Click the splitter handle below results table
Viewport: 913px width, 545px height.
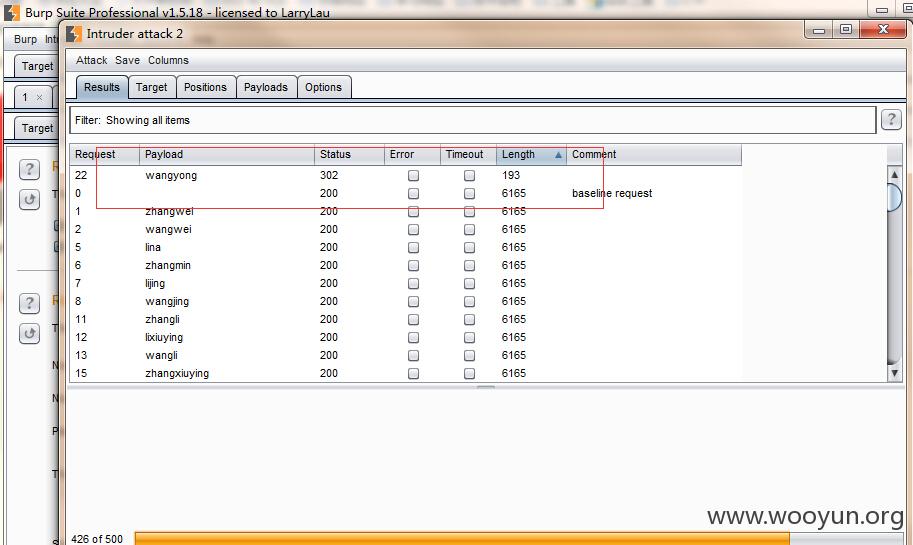pyautogui.click(x=486, y=387)
